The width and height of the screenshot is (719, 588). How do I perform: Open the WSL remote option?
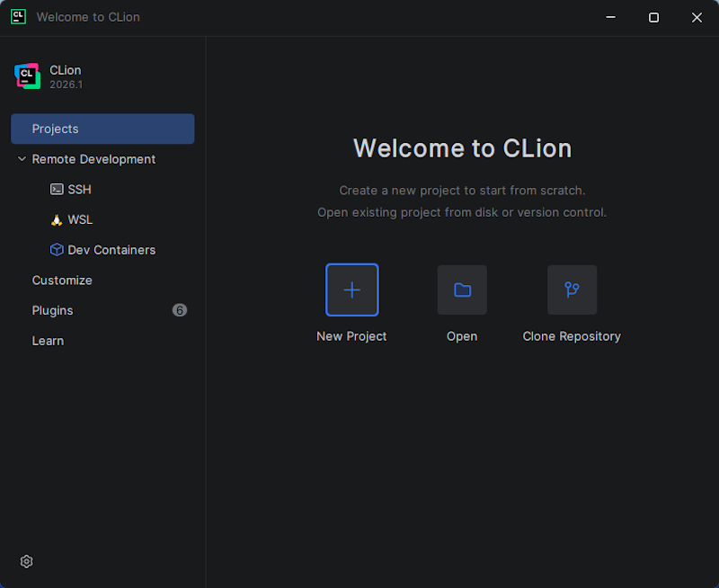pos(102,219)
